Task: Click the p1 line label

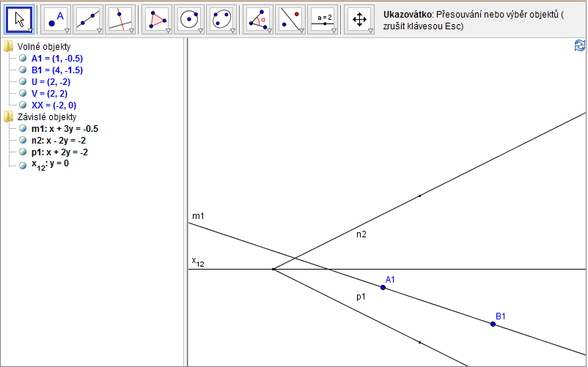Action: coord(361,297)
